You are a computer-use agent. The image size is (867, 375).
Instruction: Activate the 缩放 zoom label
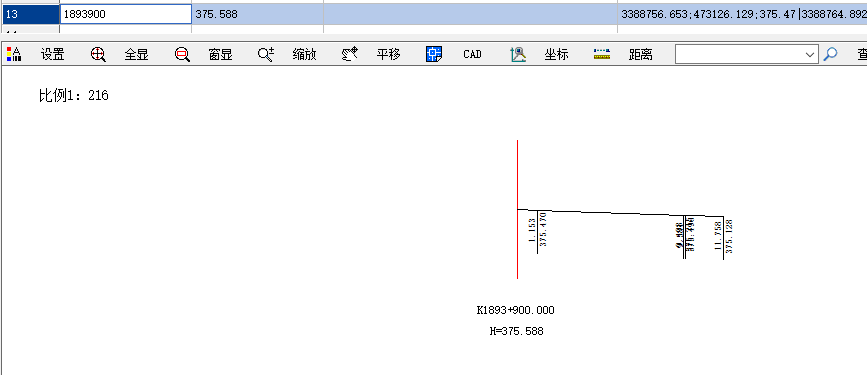[305, 54]
